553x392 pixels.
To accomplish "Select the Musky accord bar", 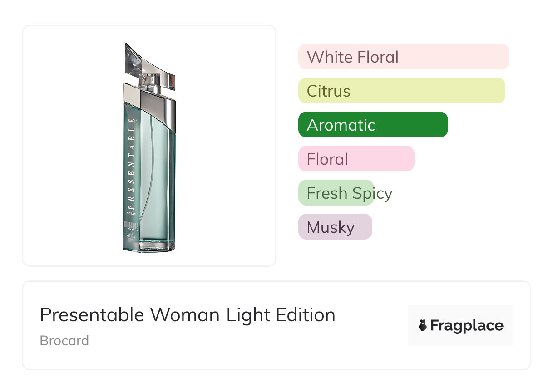I will pos(335,227).
